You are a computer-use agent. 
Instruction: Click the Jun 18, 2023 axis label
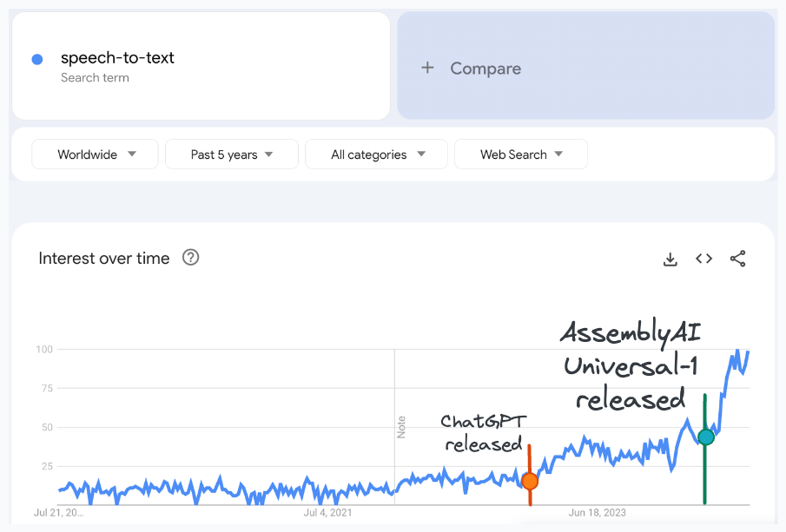(x=597, y=513)
